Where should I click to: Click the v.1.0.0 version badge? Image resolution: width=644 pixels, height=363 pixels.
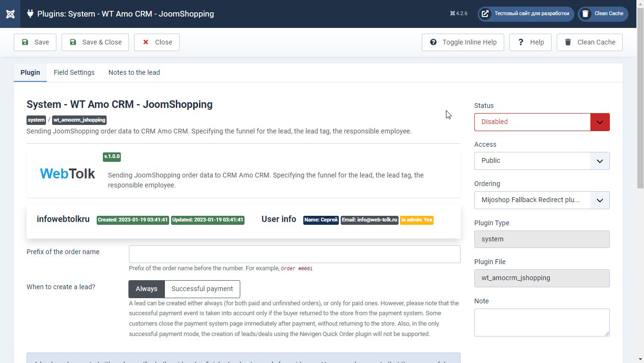[112, 157]
